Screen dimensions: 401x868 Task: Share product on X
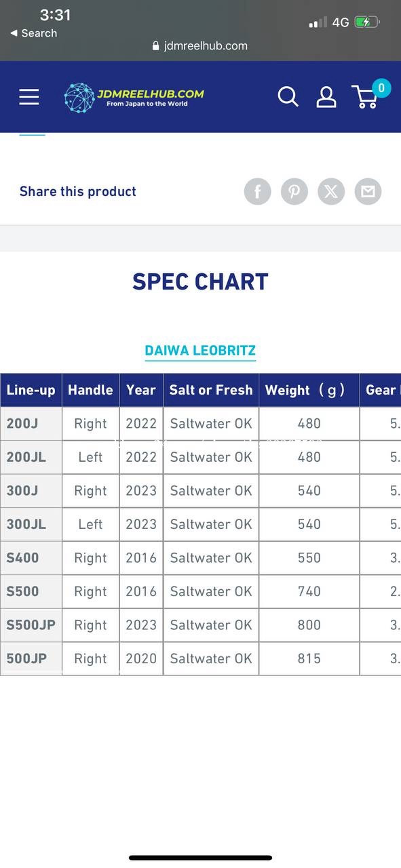coord(331,192)
